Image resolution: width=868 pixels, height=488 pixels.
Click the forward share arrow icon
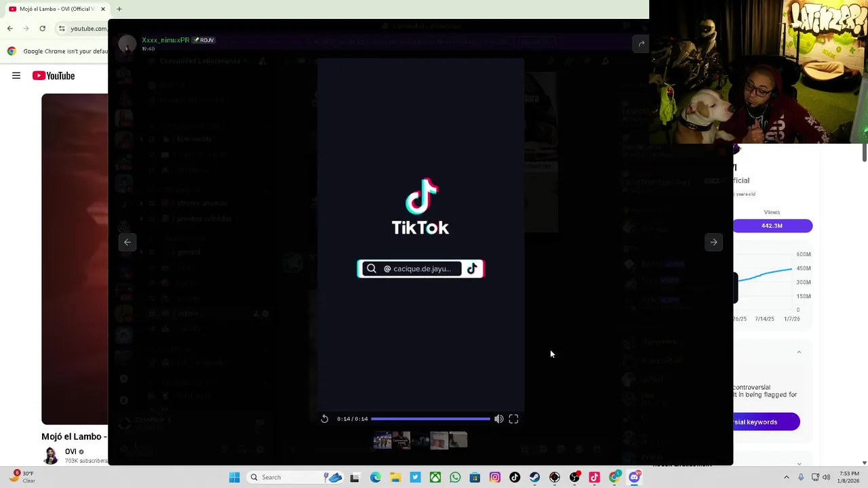click(x=642, y=44)
